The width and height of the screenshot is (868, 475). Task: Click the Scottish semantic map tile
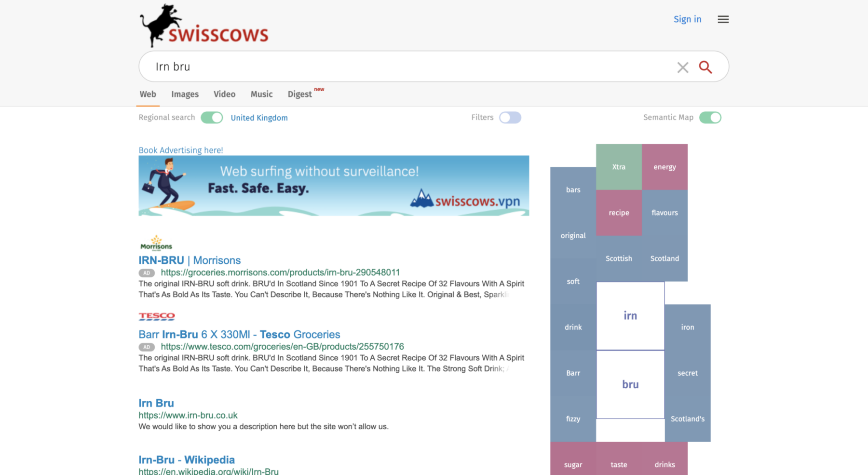[619, 258]
